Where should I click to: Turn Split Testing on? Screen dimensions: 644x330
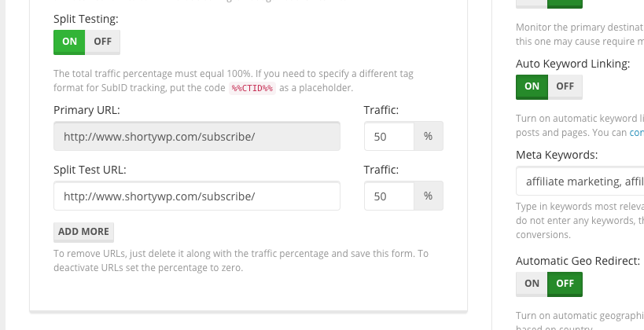[x=69, y=42]
